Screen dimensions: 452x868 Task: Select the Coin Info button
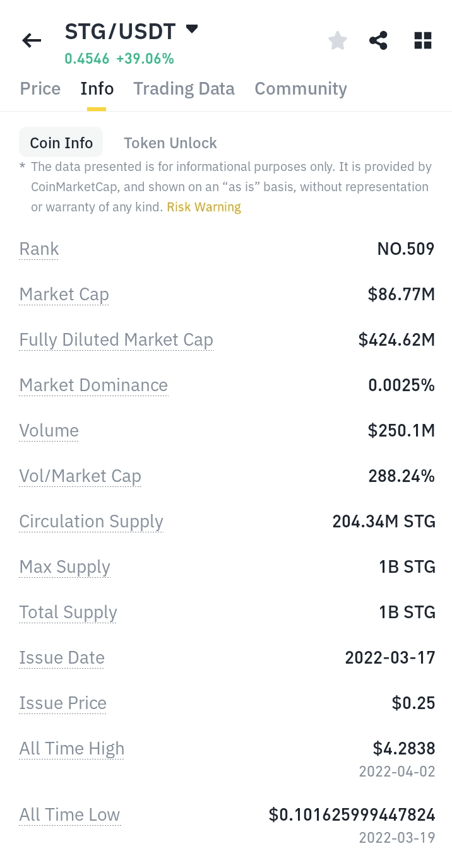point(61,143)
